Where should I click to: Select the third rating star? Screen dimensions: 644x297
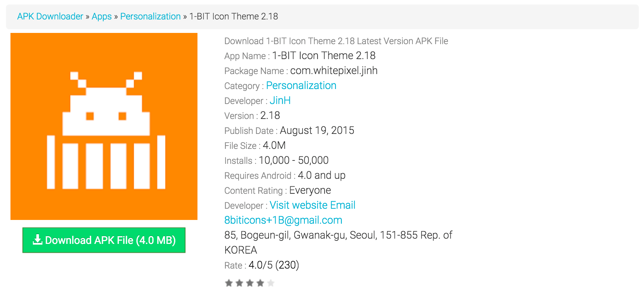coord(250,283)
